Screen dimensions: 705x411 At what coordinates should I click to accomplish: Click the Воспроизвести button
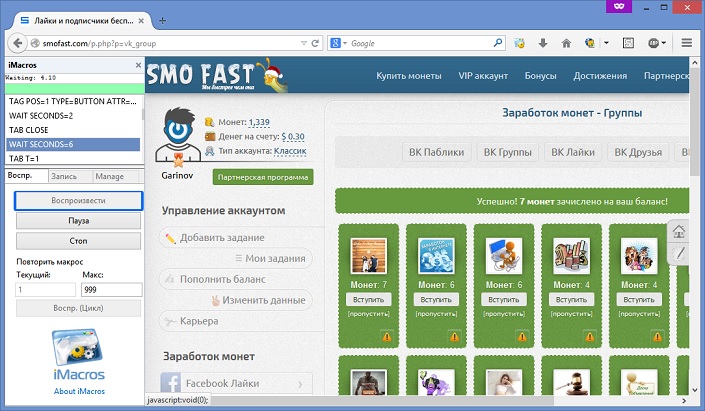click(78, 201)
